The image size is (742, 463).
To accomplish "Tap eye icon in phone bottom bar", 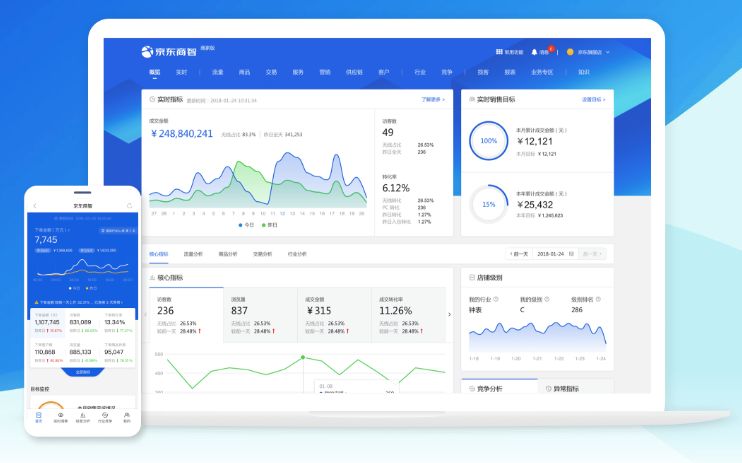I will 61,417.
